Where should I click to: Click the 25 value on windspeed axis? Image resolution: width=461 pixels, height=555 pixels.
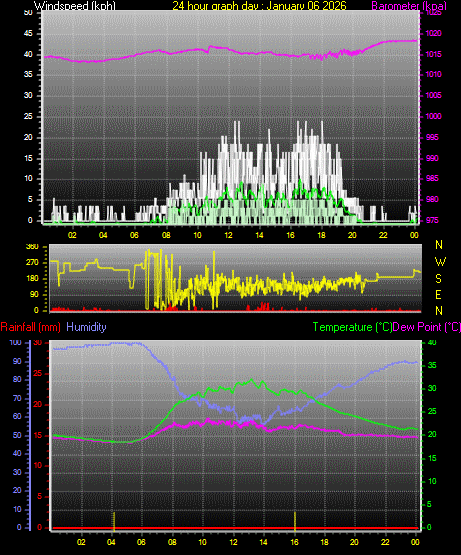pyautogui.click(x=28, y=116)
